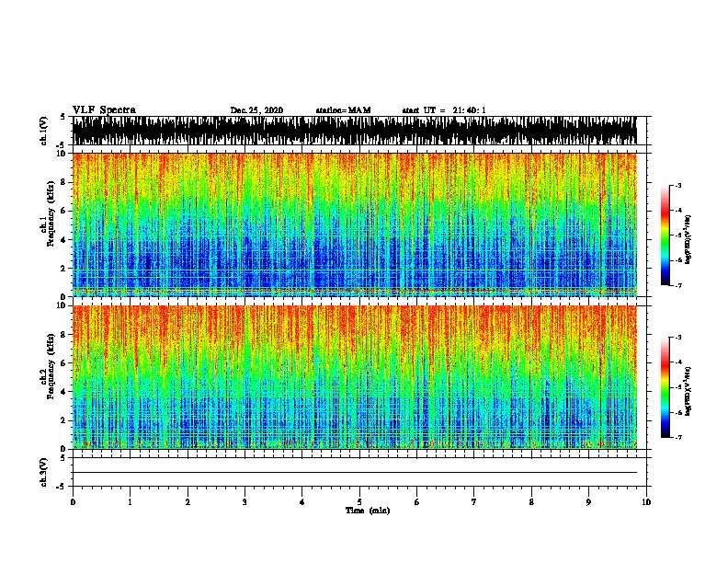Select the "start UT = 21:40: 1" text
Viewport: 728px width, 563px height.
point(444,110)
